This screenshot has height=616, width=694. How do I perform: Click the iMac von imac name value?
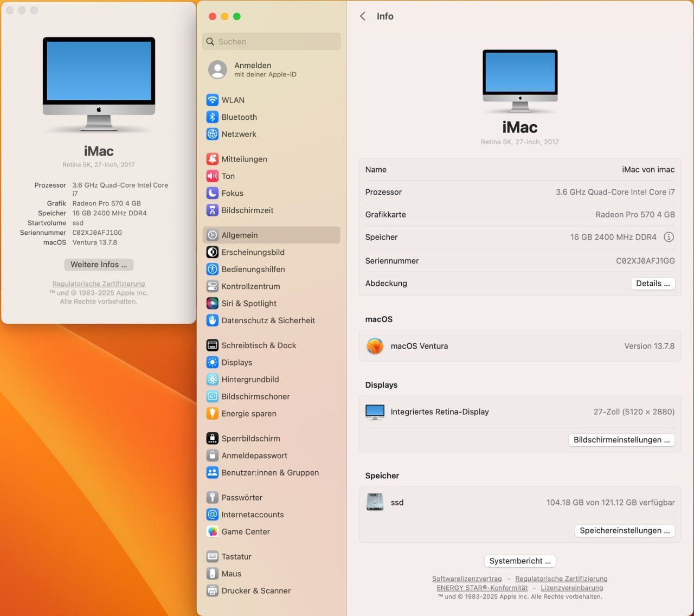tap(648, 170)
